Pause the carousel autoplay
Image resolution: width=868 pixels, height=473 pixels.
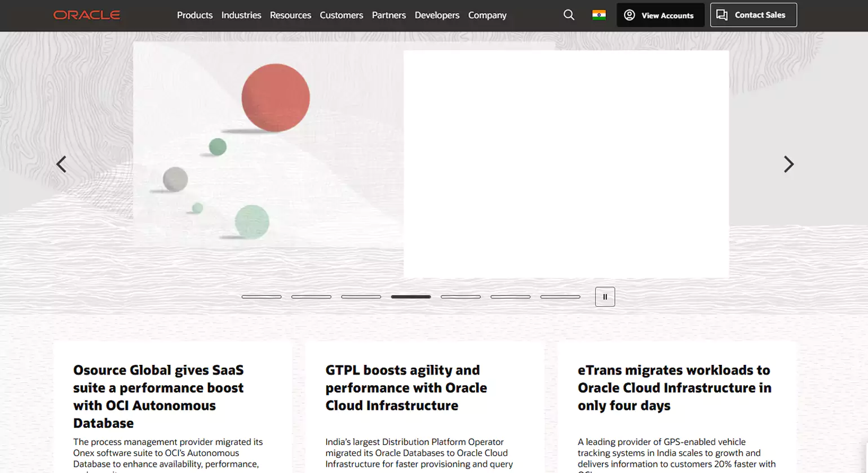click(x=605, y=297)
